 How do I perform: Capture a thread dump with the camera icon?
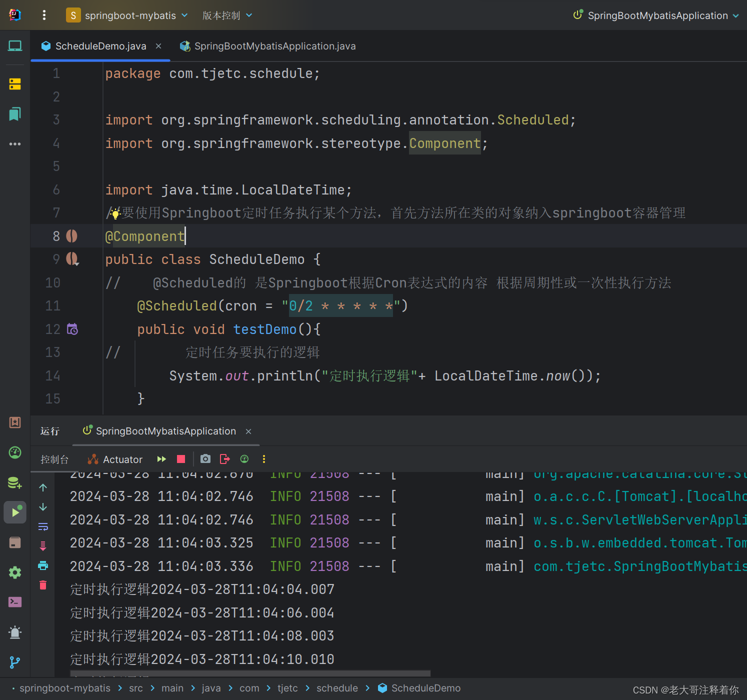click(205, 459)
